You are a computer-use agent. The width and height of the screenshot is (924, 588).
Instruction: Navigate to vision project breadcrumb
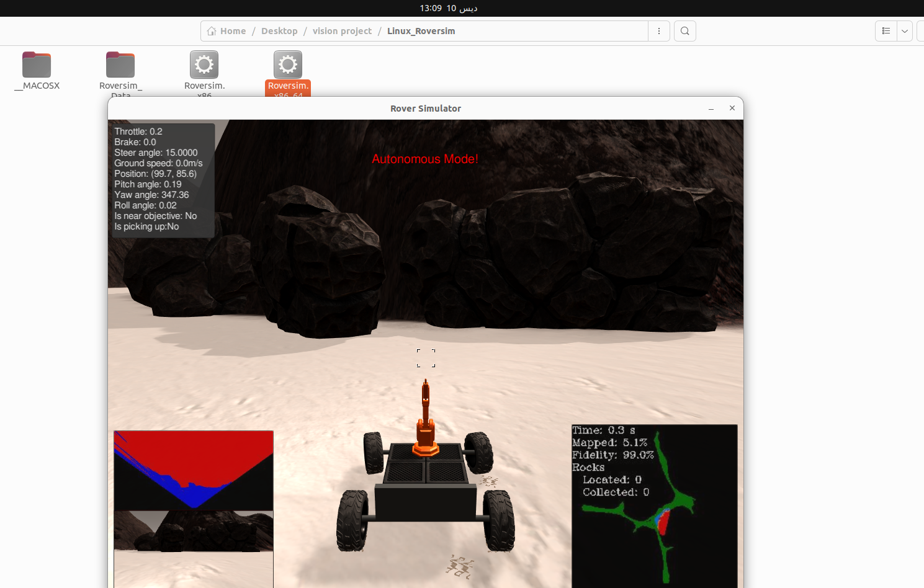pos(342,31)
